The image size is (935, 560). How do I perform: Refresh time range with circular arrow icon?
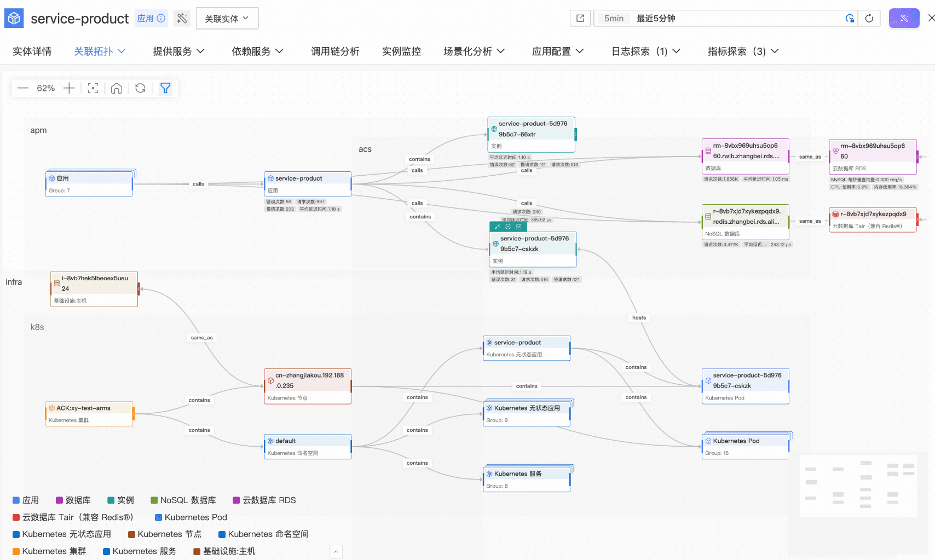(x=869, y=18)
